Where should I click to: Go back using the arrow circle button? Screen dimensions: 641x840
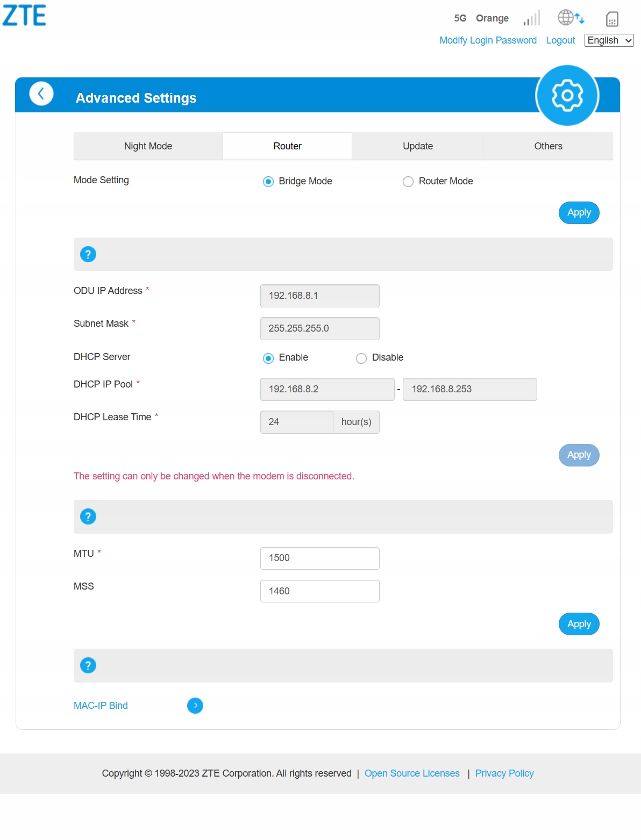pyautogui.click(x=41, y=94)
